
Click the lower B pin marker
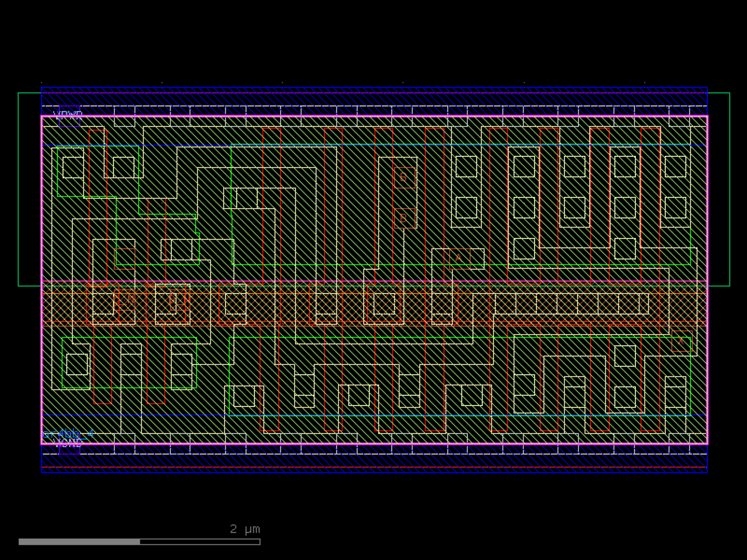[x=404, y=218]
